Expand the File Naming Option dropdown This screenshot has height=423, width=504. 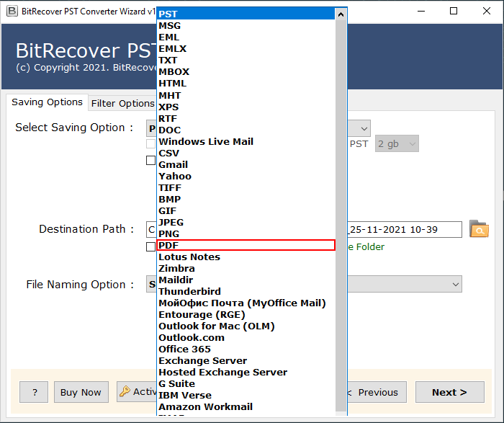coord(455,285)
